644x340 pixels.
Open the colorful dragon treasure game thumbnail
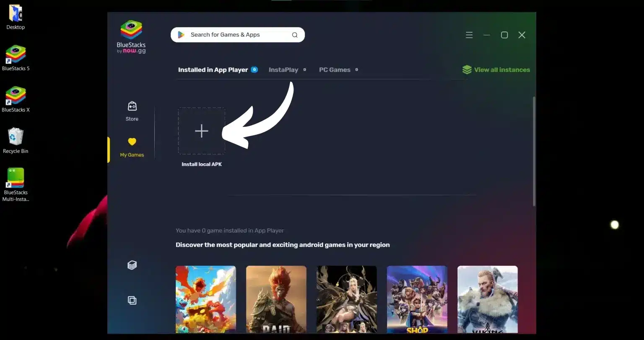(206, 300)
